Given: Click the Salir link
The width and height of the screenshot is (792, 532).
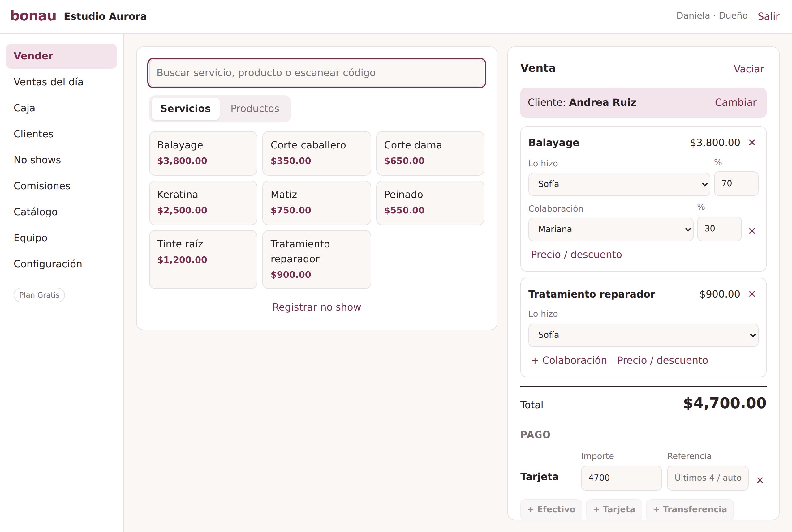Looking at the screenshot, I should tap(768, 16).
